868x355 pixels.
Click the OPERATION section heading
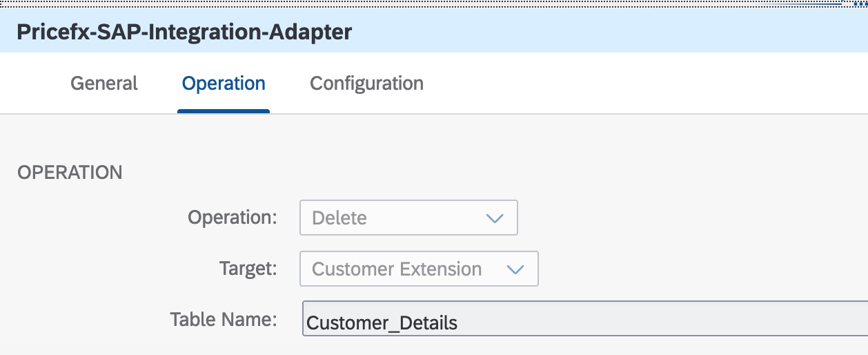pos(70,173)
